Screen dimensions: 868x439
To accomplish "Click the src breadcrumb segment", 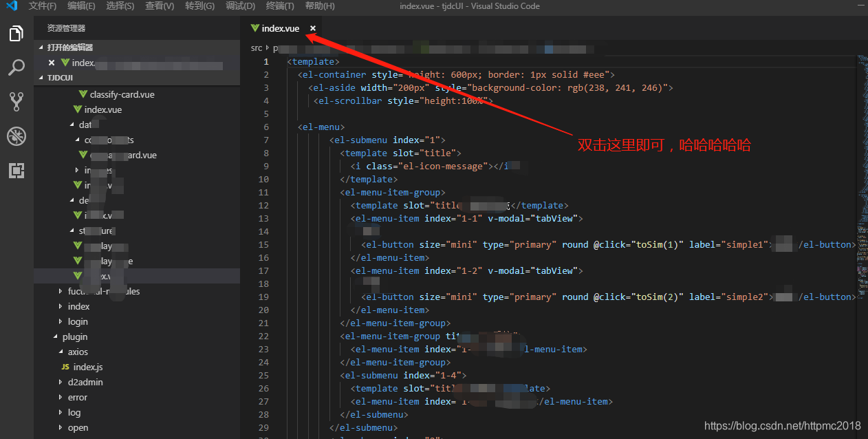I will (x=257, y=48).
